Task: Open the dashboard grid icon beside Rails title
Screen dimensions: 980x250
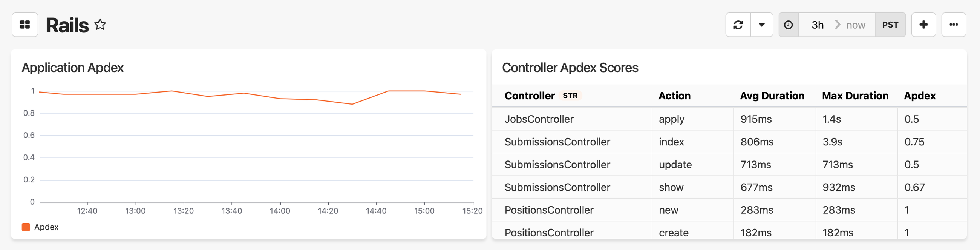Action: [24, 25]
